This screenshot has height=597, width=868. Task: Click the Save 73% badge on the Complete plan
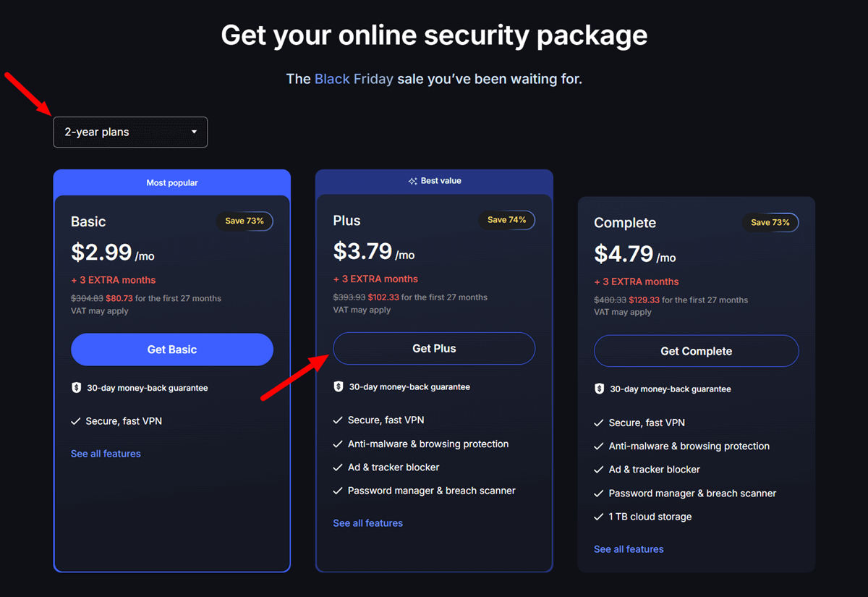770,223
